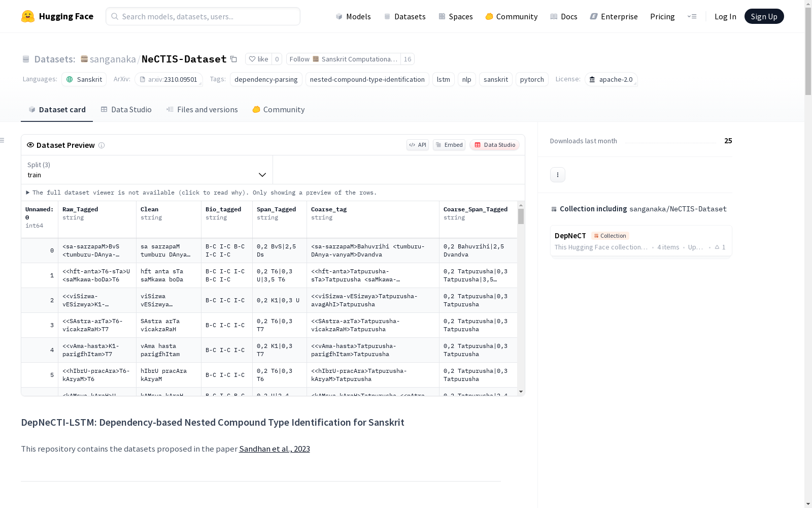Open Models in the top navigation
Image resolution: width=812 pixels, height=508 pixels.
[353, 16]
